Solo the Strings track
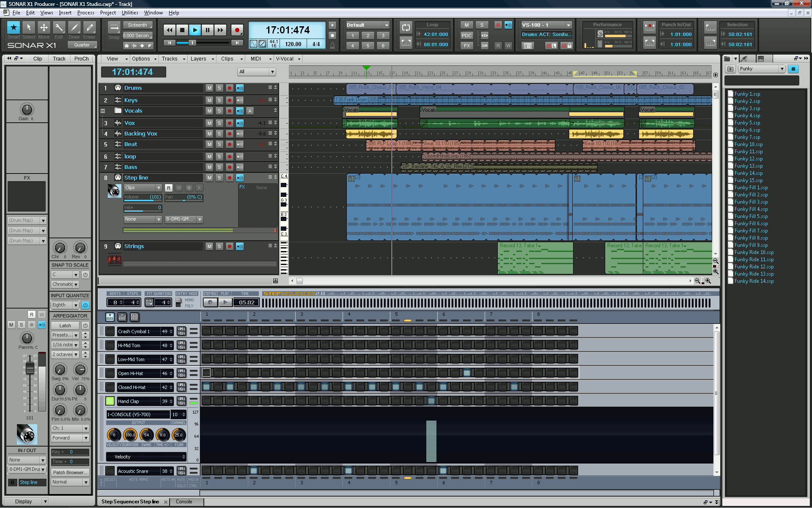Screen dimensions: 812x508 point(219,246)
